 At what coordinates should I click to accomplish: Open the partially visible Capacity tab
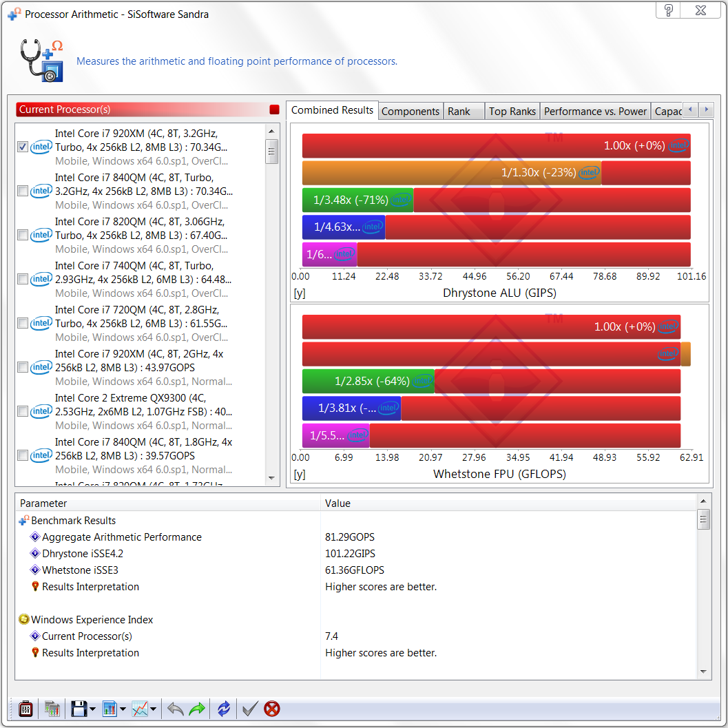click(667, 112)
